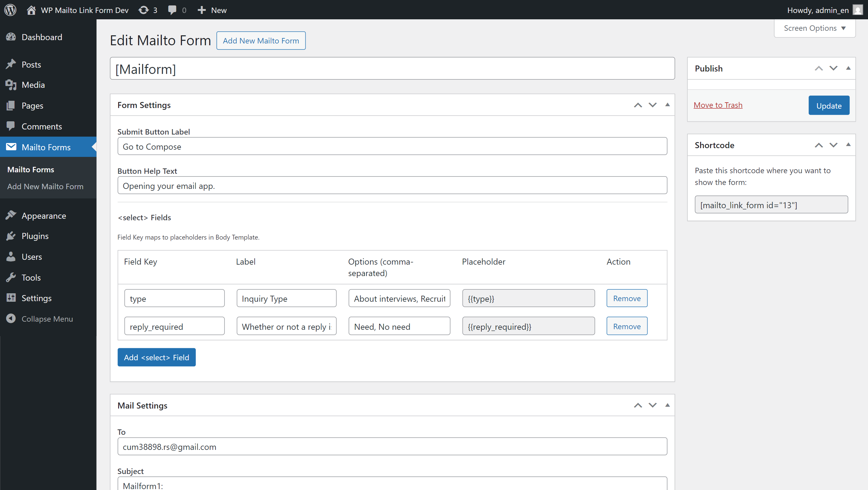Click the Update button
This screenshot has height=490, width=868.
coord(829,106)
